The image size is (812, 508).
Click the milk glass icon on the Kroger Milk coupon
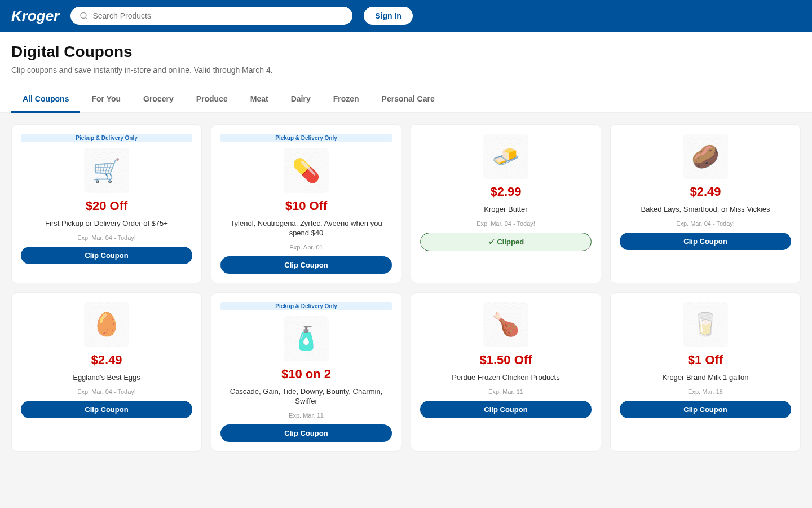click(705, 324)
